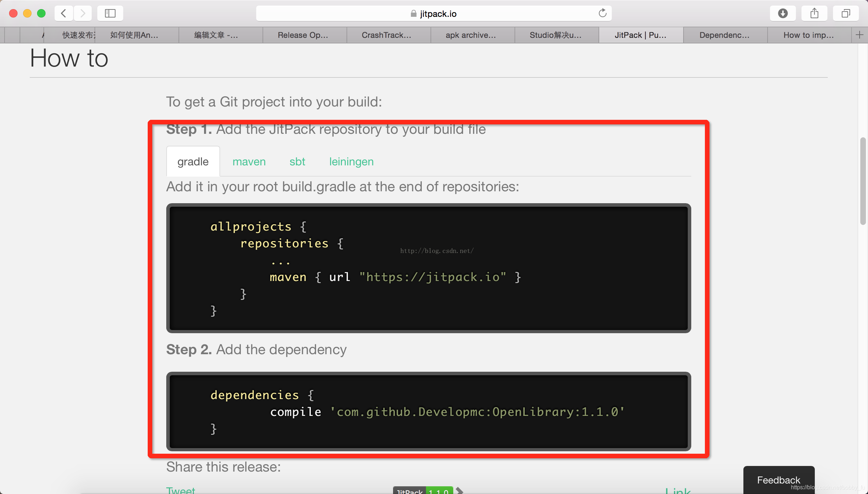
Task: Switch to the How to imp… tab
Action: click(x=809, y=35)
